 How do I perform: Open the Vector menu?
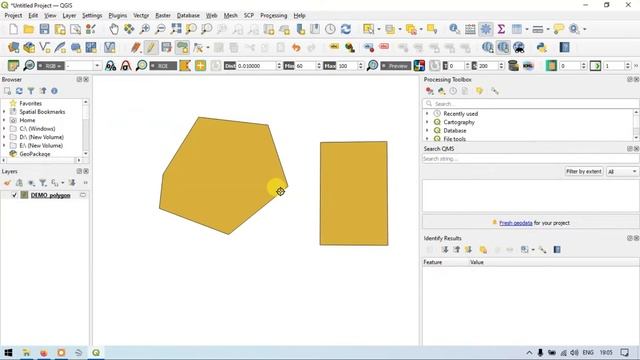(141, 16)
